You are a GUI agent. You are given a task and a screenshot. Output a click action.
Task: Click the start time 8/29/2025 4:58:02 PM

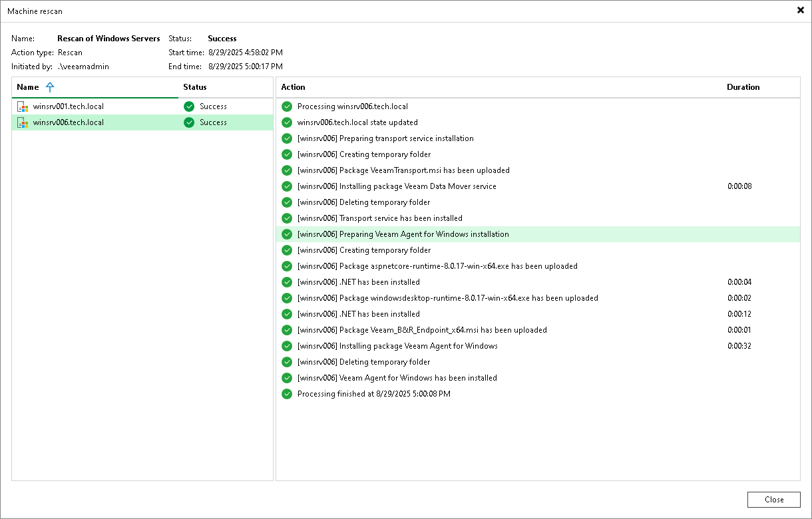click(246, 53)
